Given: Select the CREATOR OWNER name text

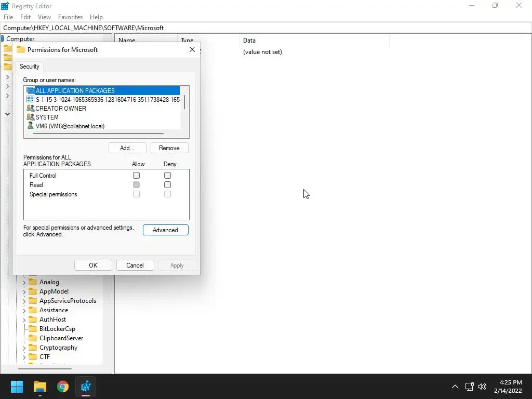Looking at the screenshot, I should pyautogui.click(x=61, y=108).
